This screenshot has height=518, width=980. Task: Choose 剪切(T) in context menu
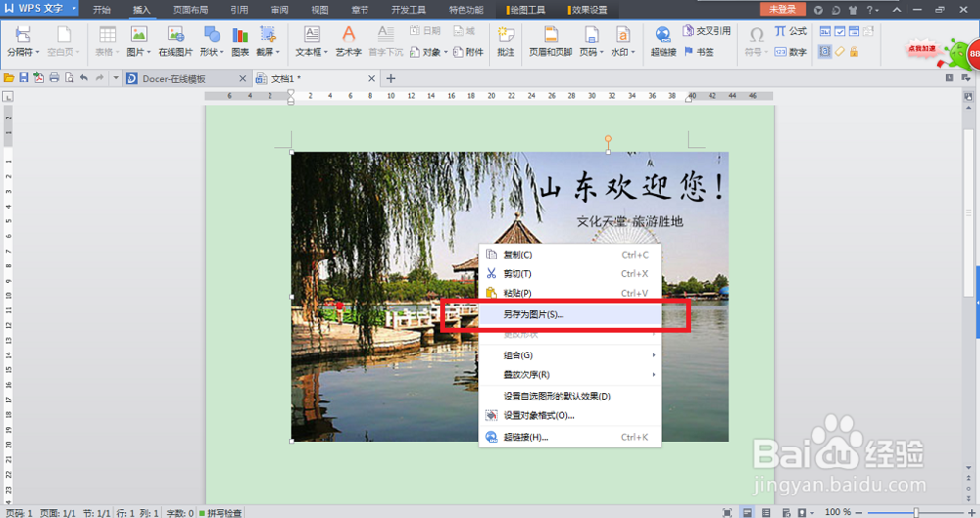[570, 273]
